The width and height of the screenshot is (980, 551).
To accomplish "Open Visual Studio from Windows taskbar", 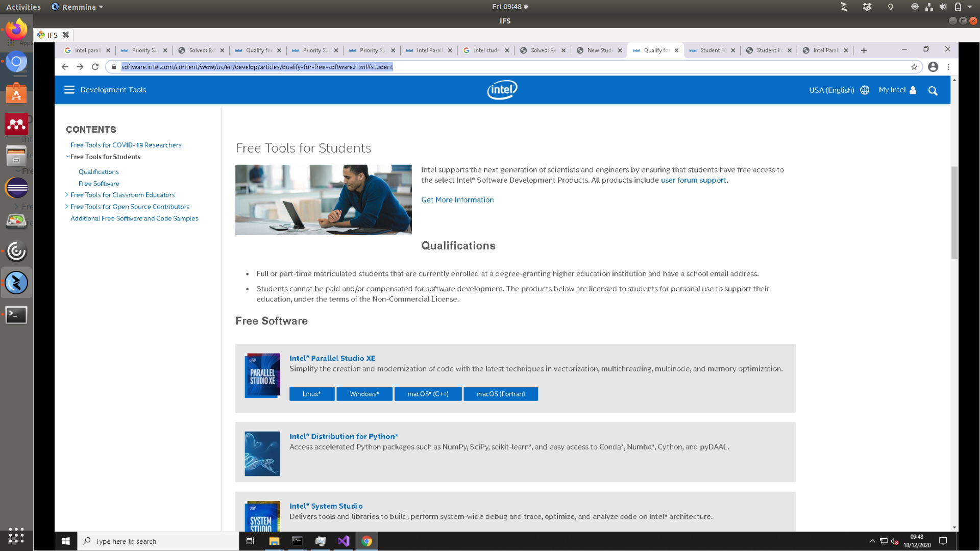I will (344, 541).
